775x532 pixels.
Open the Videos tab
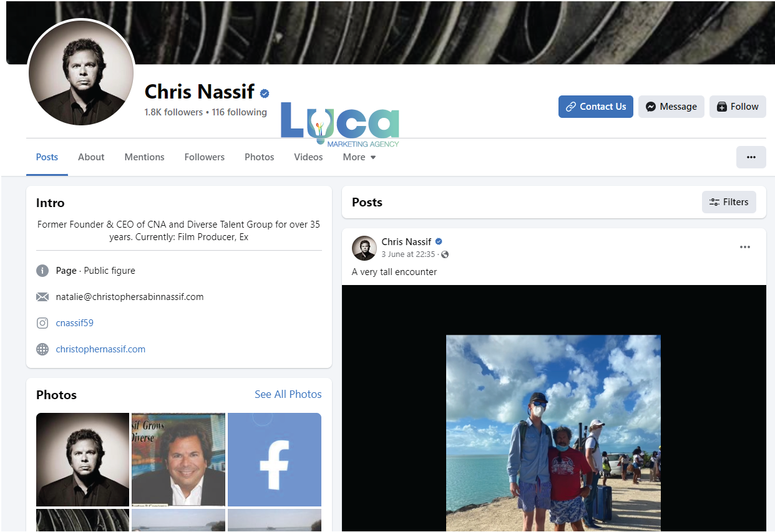[x=308, y=157]
